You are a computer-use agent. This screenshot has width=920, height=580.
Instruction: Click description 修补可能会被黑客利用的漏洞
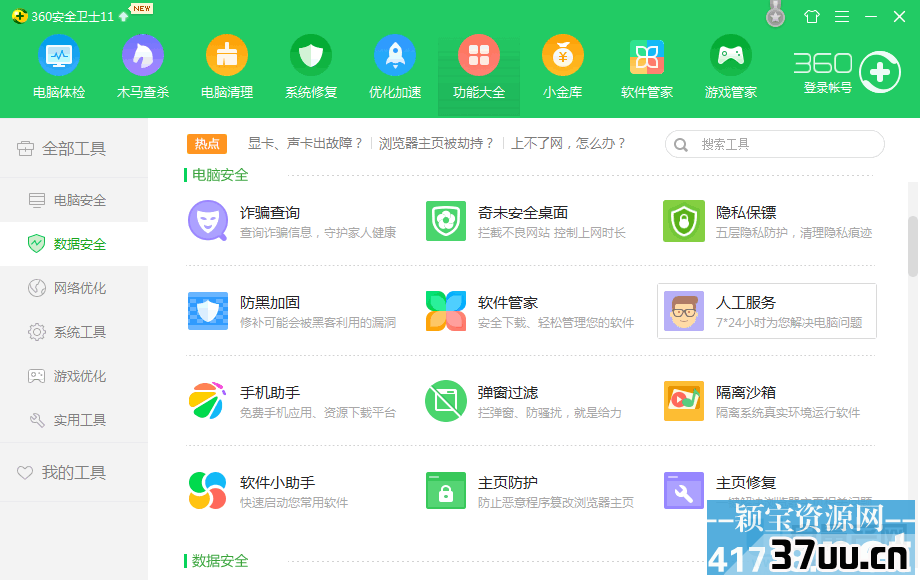(x=318, y=323)
